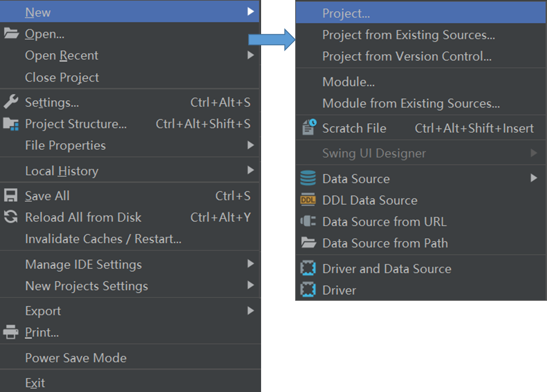Click the Data Source database icon

point(308,179)
